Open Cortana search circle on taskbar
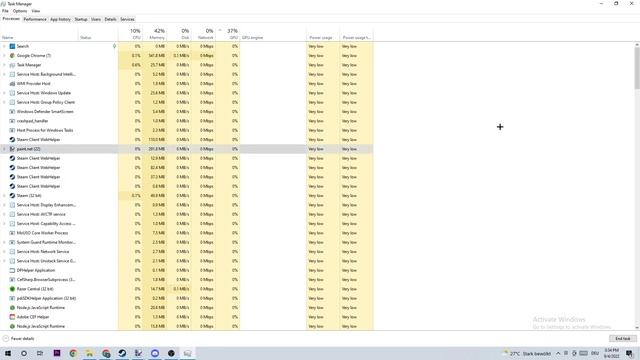640x360 pixels. (x=24, y=353)
